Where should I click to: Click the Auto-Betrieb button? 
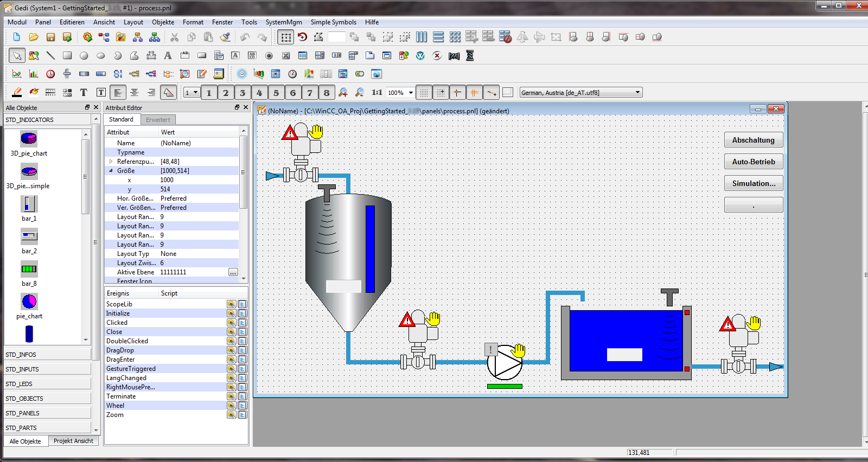click(x=753, y=162)
